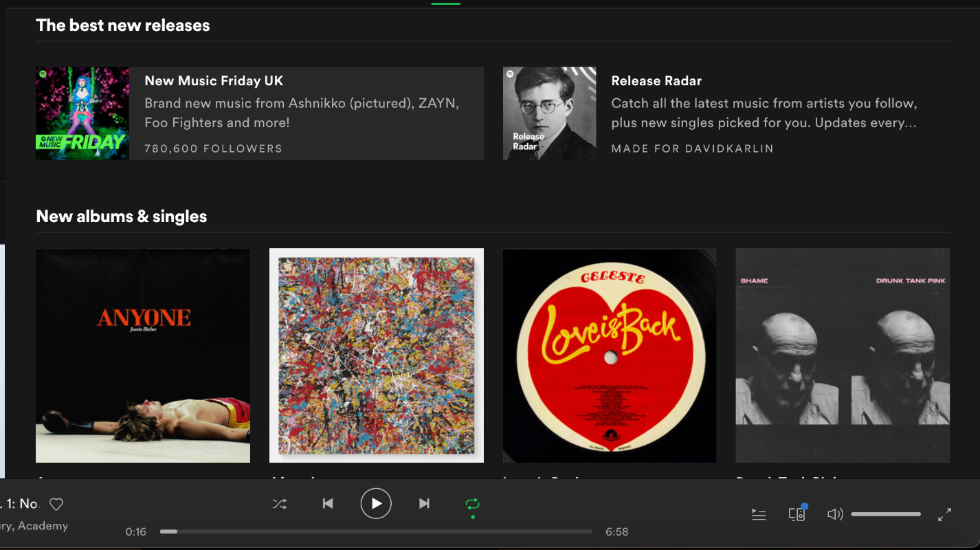Image resolution: width=980 pixels, height=550 pixels.
Task: Open the Celeste Love is Back cover
Action: [610, 355]
